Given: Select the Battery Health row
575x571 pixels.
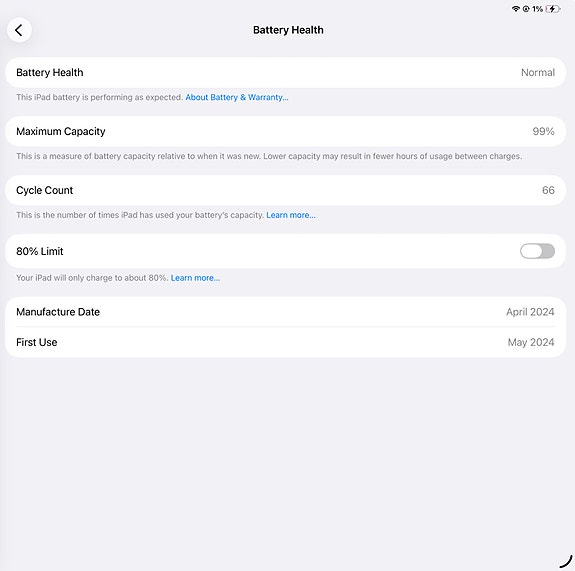Looking at the screenshot, I should (285, 73).
